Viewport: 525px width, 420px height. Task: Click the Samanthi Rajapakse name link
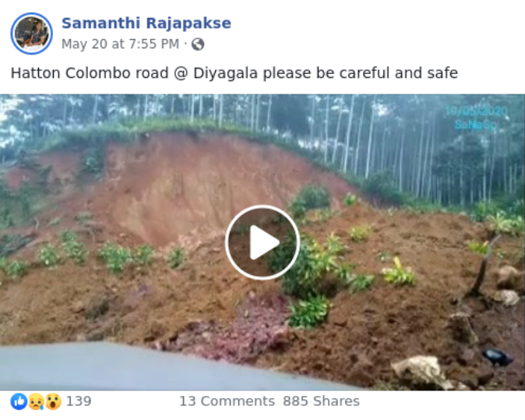146,23
